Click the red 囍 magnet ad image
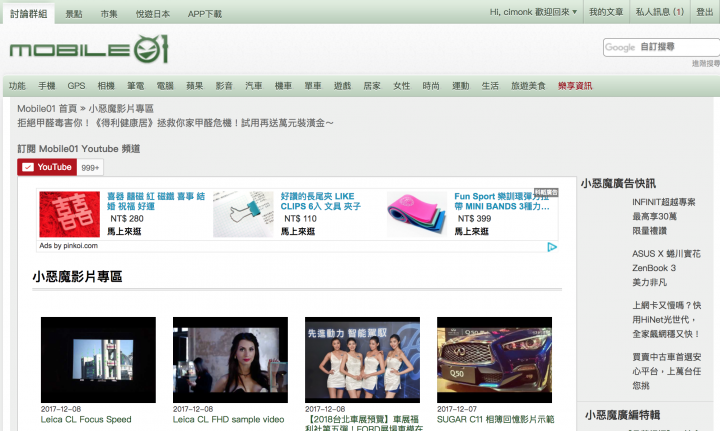This screenshot has height=431, width=720. 69,214
